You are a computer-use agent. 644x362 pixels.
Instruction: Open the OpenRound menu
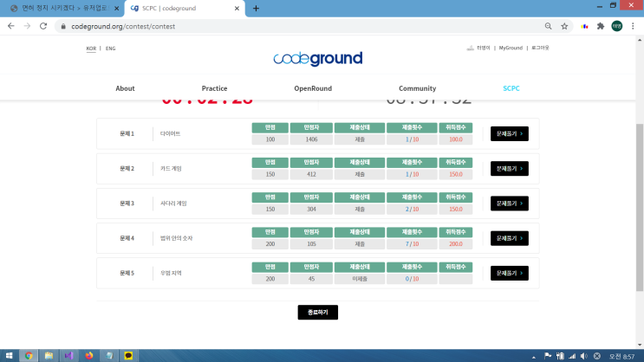coord(313,88)
